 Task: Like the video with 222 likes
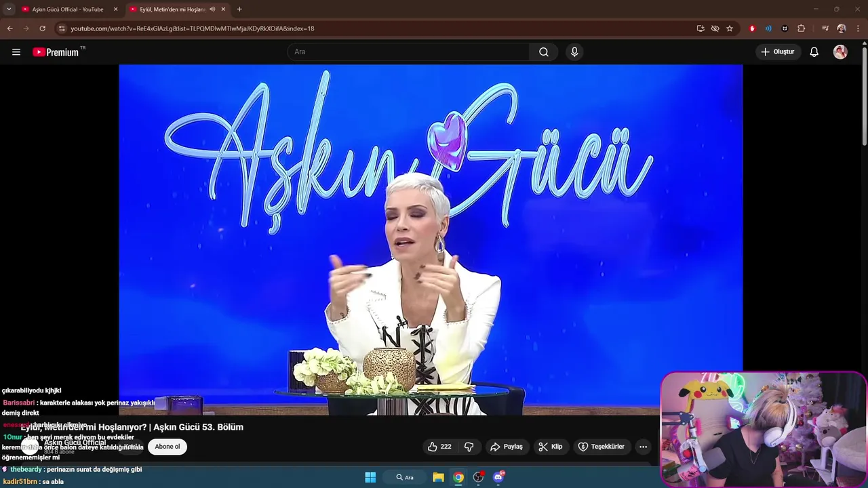point(439,447)
